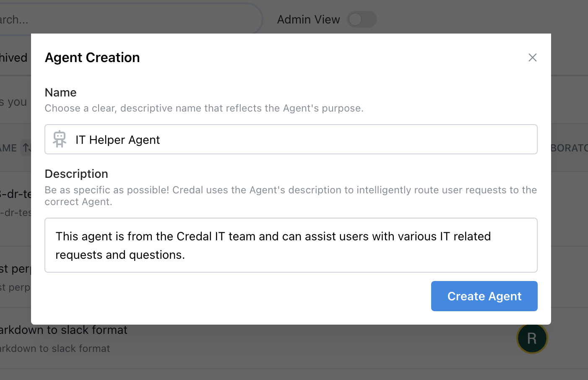The height and width of the screenshot is (380, 588).
Task: Expand the markdown to slack format entry
Action: 63,330
